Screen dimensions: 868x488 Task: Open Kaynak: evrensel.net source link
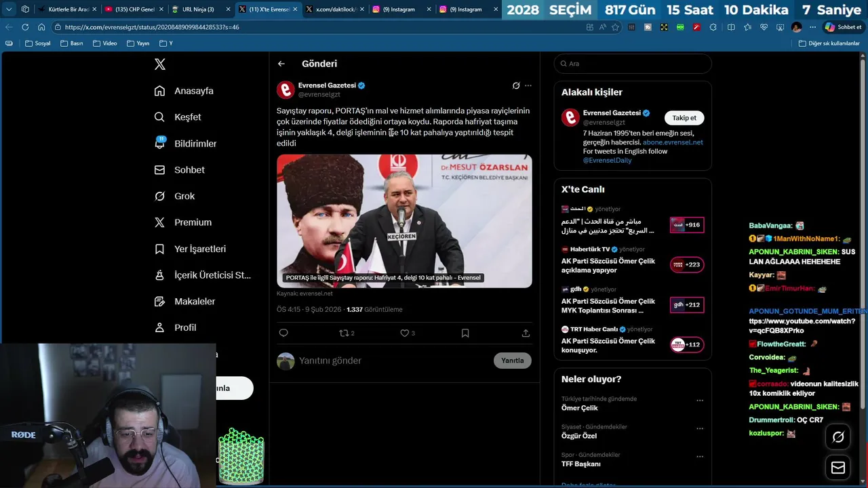pos(304,293)
